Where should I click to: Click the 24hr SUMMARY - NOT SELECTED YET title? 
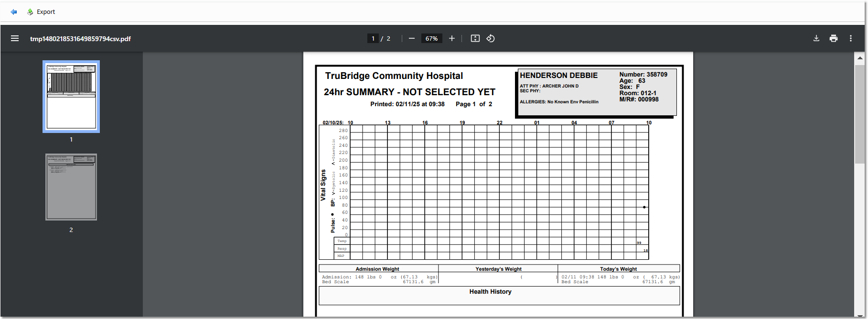[x=409, y=92]
